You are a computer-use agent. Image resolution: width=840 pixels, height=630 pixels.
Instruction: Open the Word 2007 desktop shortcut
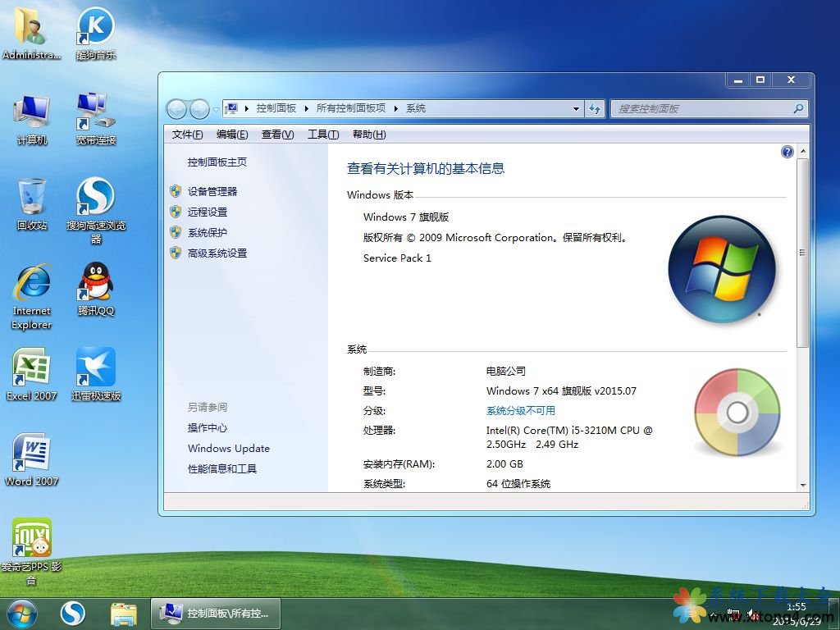pyautogui.click(x=32, y=459)
